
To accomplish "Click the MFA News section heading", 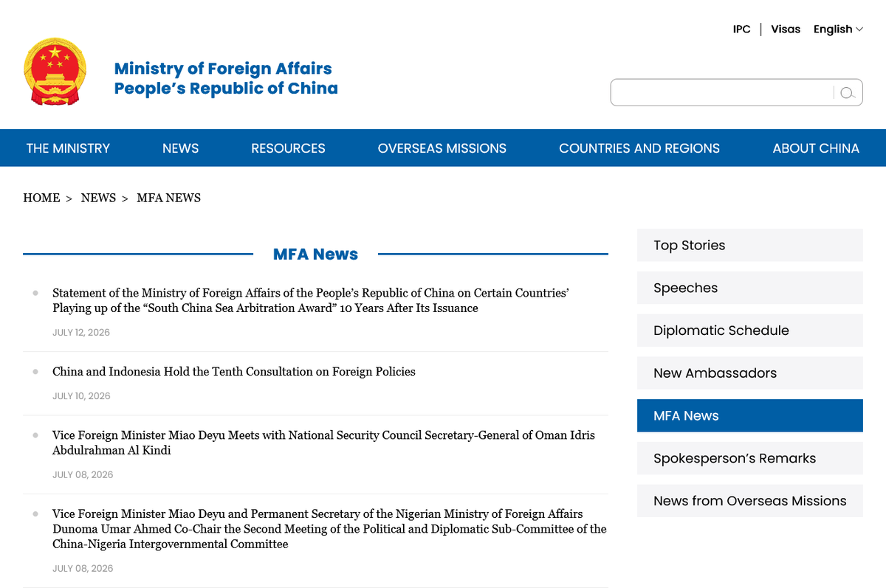I will click(x=315, y=254).
